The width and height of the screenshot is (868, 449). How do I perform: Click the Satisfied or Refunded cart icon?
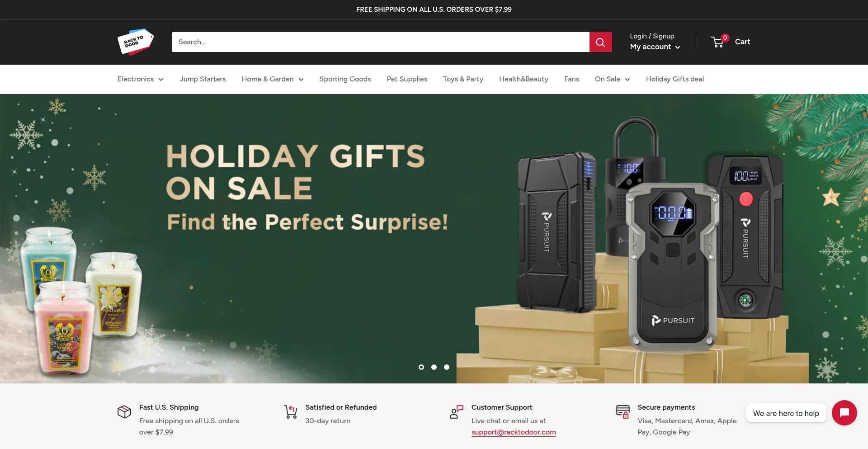click(x=291, y=412)
